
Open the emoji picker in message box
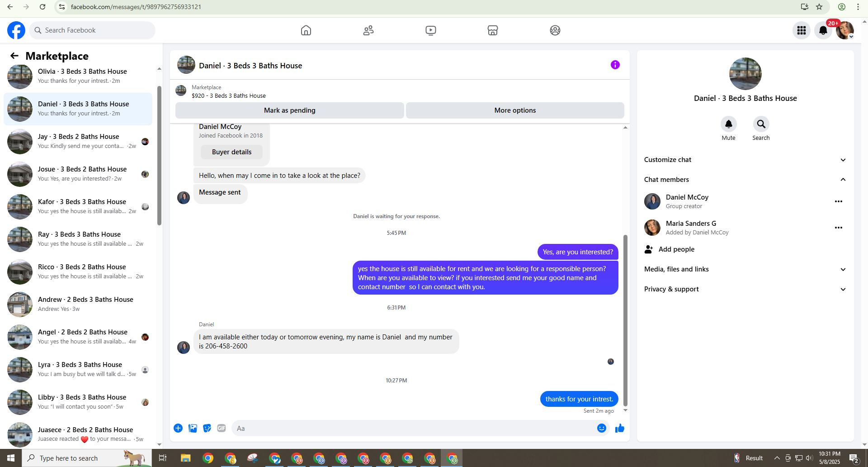601,428
